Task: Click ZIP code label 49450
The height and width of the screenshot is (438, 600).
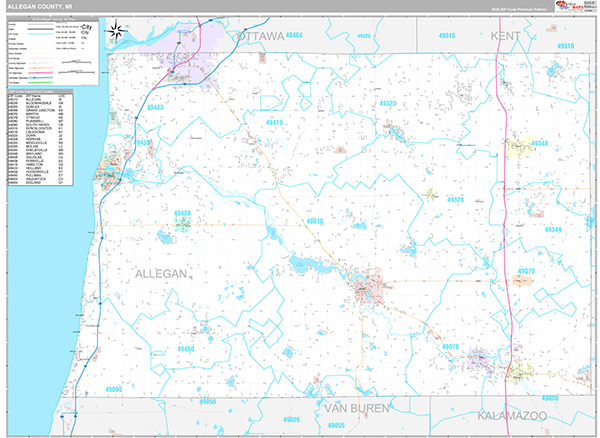Action: pos(186,349)
